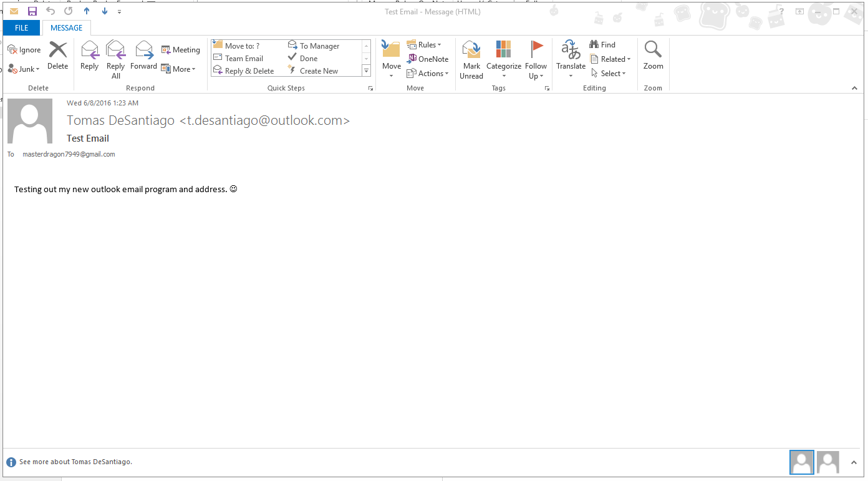Run the Team Email quick step

pyautogui.click(x=239, y=58)
